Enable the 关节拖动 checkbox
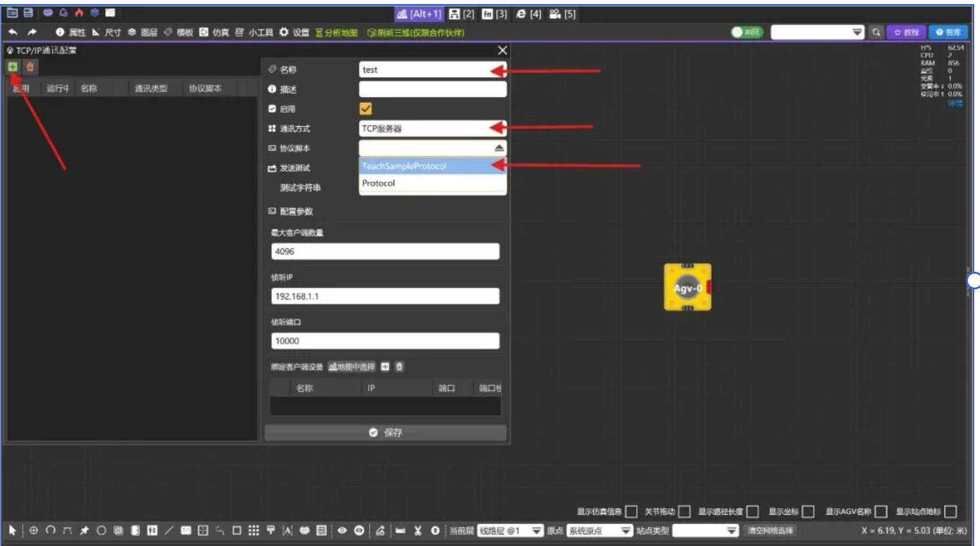 pos(684,511)
